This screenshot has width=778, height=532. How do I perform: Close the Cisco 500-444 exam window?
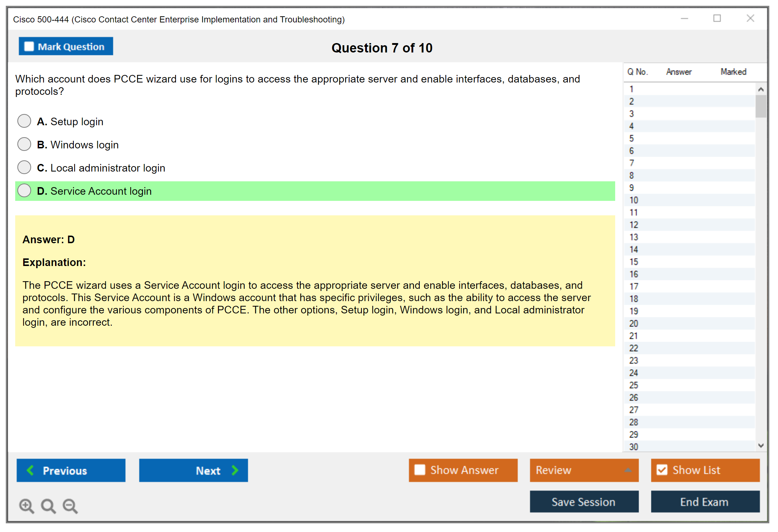(x=750, y=18)
